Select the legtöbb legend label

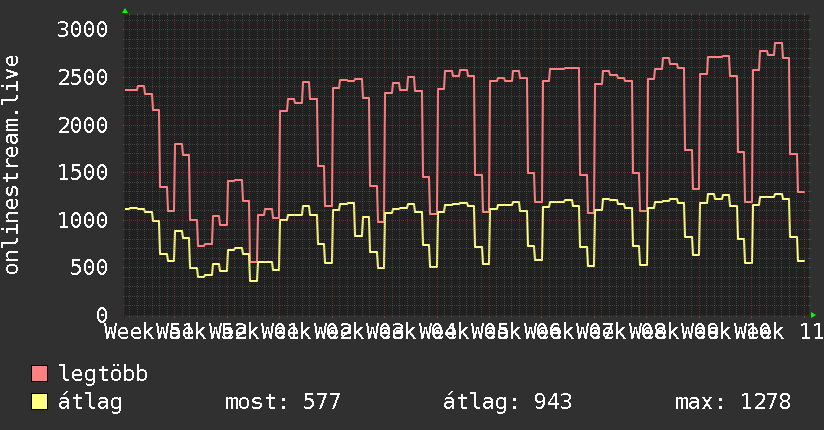coord(103,374)
